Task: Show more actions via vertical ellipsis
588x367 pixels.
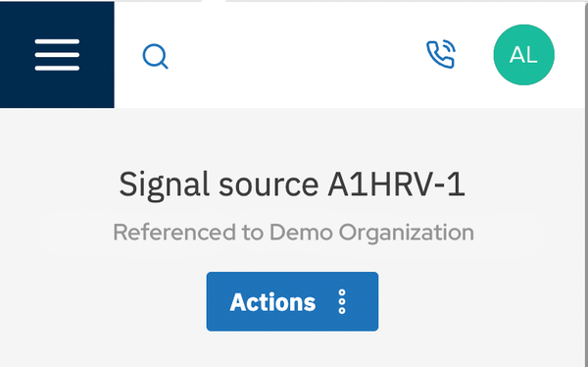Action: pos(342,301)
